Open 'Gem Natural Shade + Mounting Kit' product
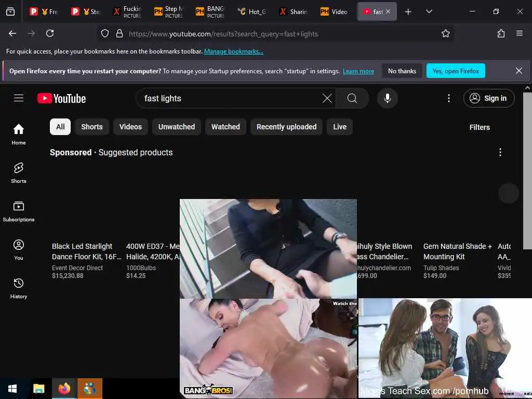 (x=457, y=251)
